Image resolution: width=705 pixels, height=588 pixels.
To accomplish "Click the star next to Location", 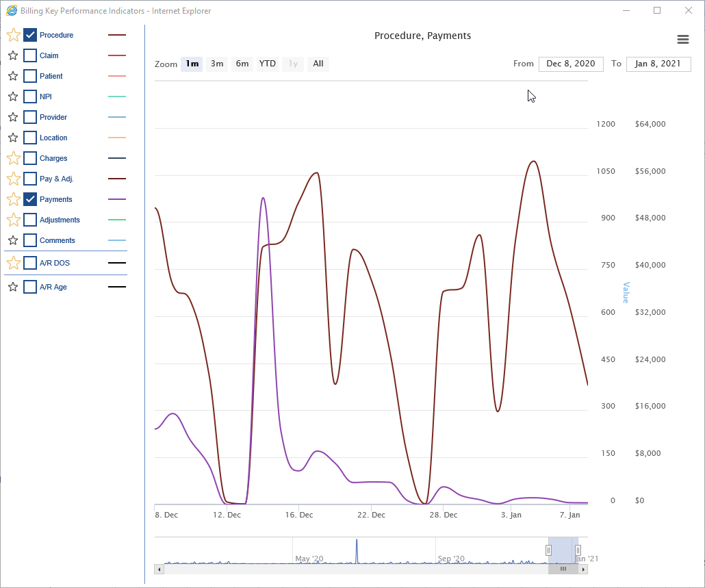I will click(13, 138).
